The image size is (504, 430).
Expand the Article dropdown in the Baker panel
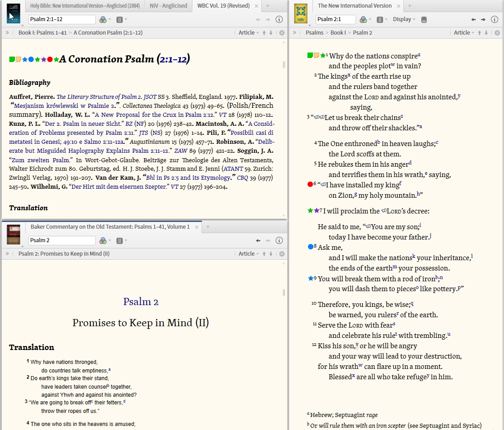pyautogui.click(x=249, y=254)
